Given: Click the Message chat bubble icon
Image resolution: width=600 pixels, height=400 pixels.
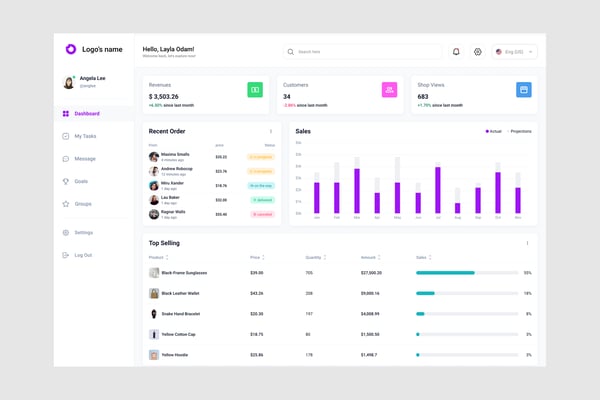Looking at the screenshot, I should point(66,158).
